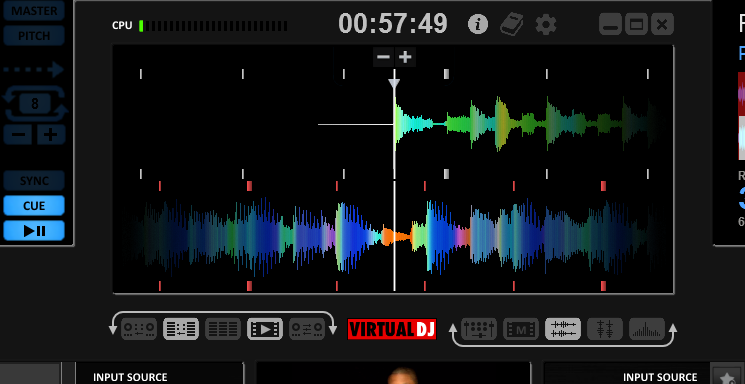
Task: Select the deck swap layout icon
Action: pos(307,328)
